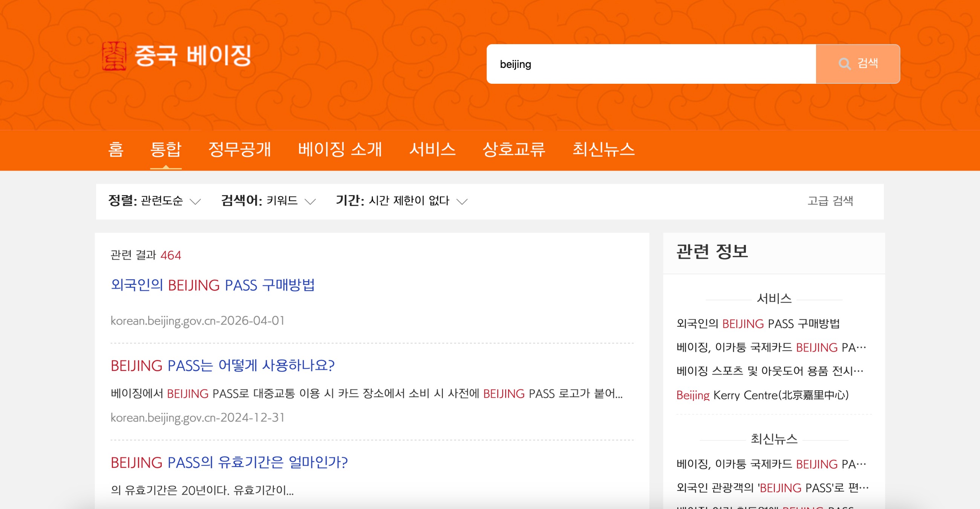Click the 중국 베이징 site title

click(x=193, y=56)
